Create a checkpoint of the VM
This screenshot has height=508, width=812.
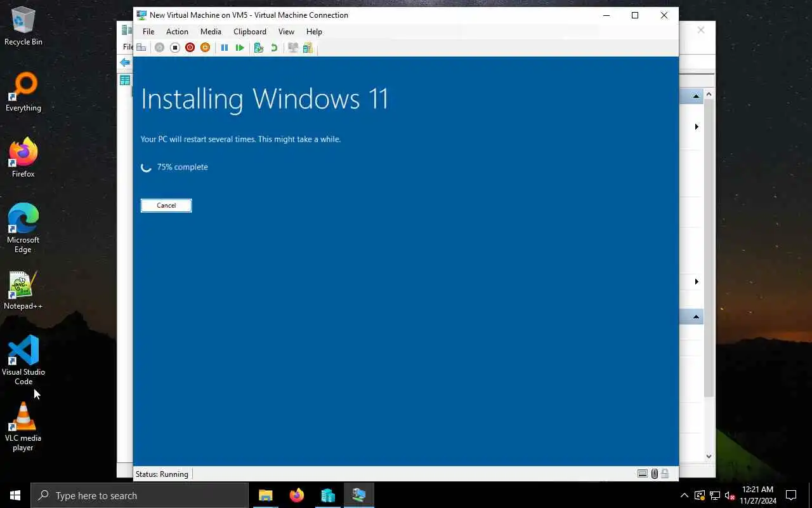tap(258, 48)
